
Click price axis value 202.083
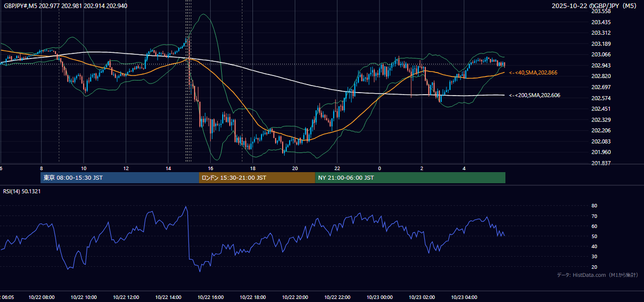pos(601,141)
